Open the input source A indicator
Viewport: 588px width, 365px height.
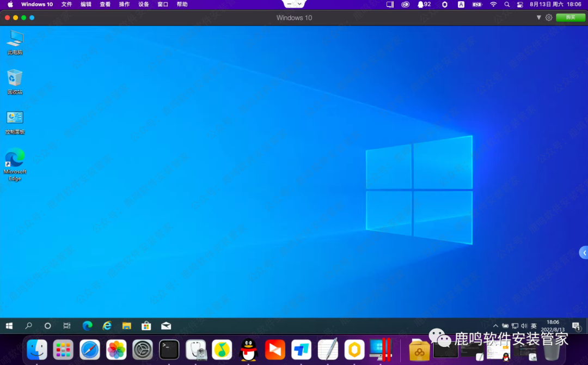461,4
